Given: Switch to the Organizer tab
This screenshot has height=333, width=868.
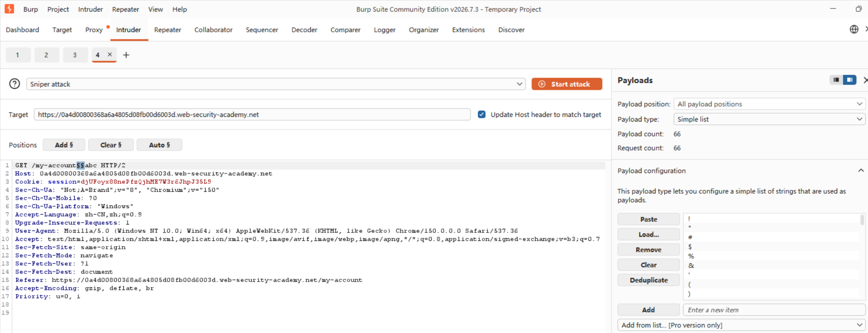Looking at the screenshot, I should [x=424, y=29].
